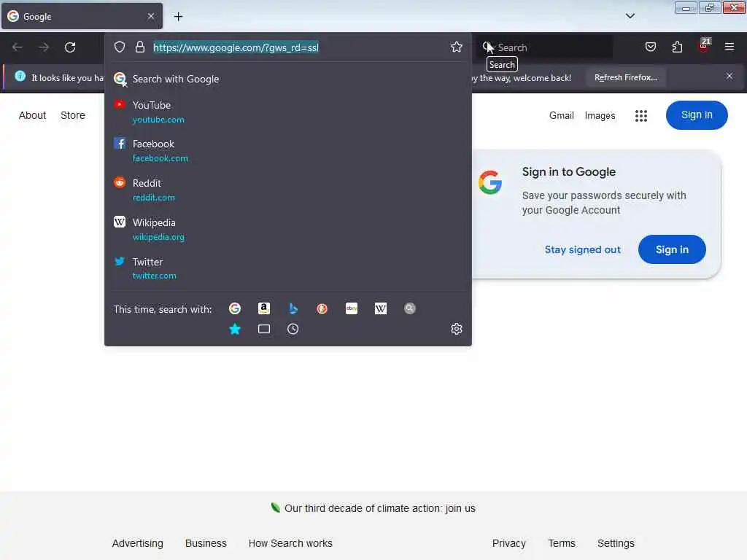Click Sign in inside the Google popup
The width and height of the screenshot is (747, 560).
(672, 249)
